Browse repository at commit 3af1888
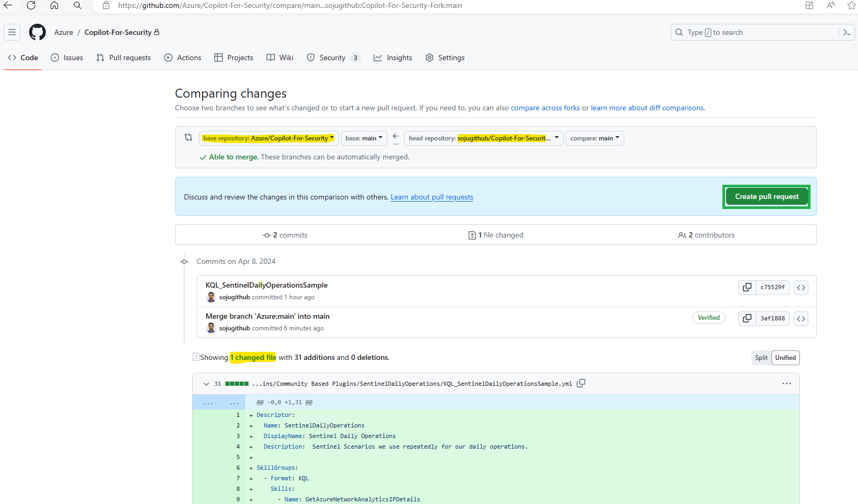Viewport: 858px width, 504px height. [801, 318]
